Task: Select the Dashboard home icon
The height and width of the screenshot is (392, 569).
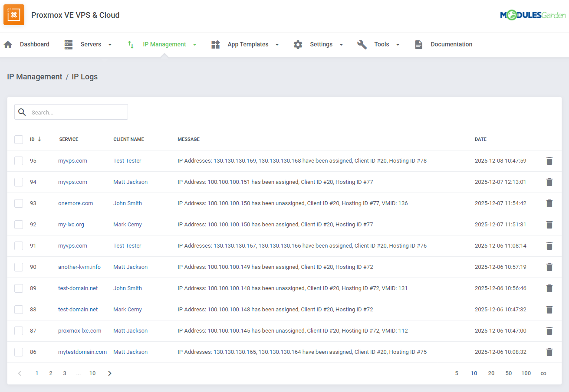Action: 7,44
